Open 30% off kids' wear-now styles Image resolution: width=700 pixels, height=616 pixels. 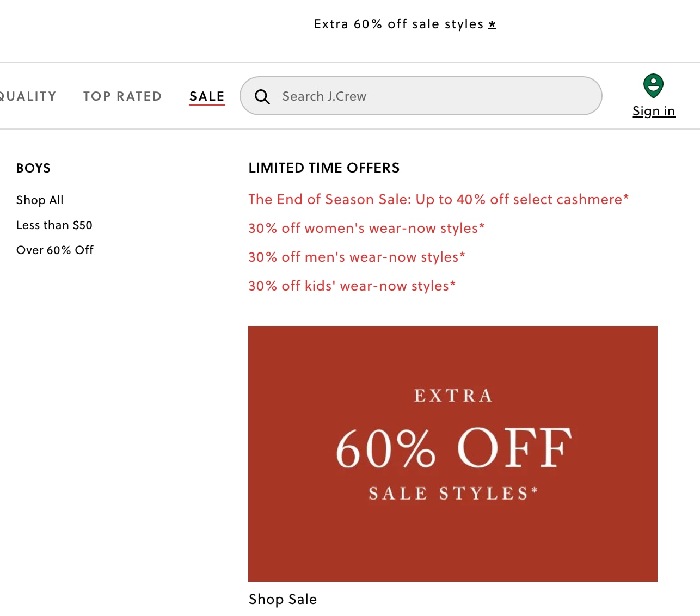click(352, 286)
